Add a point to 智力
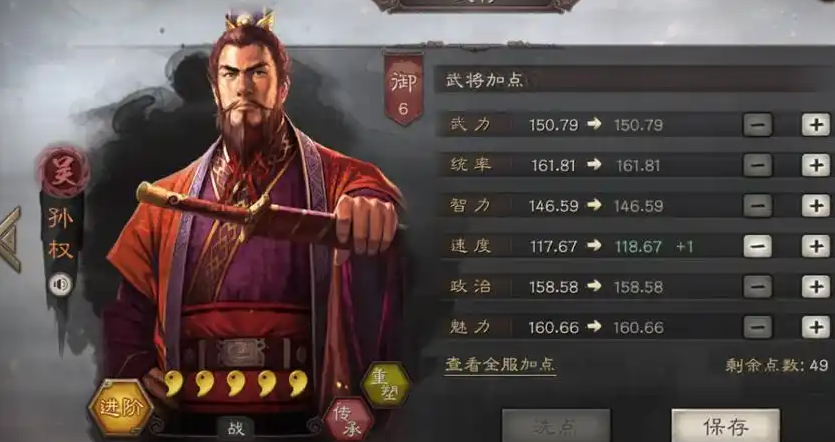835x442 pixels. [816, 206]
